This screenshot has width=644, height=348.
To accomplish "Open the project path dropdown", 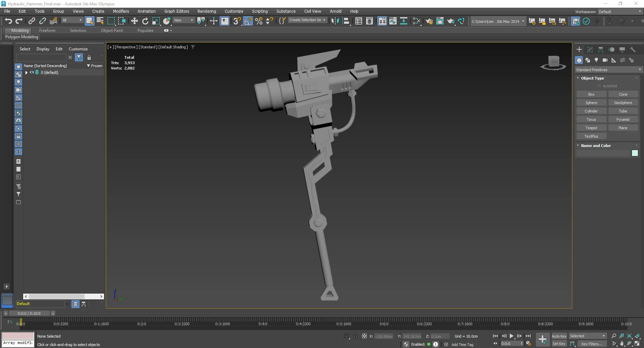I will click(x=498, y=21).
